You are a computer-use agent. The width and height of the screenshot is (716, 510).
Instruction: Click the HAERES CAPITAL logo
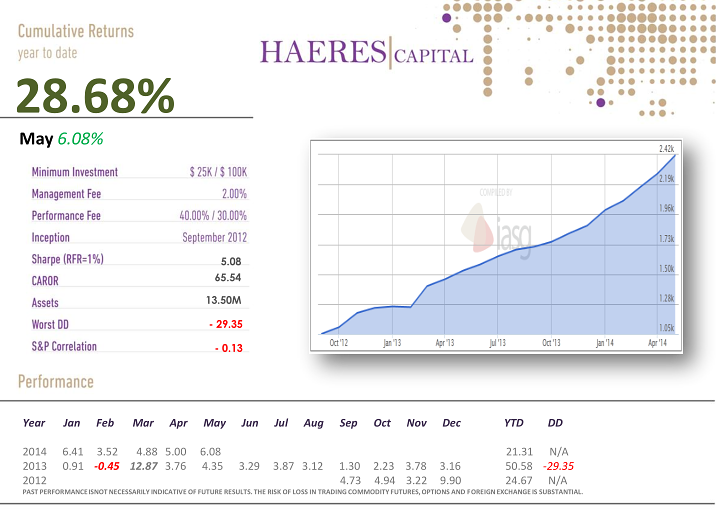coord(367,53)
